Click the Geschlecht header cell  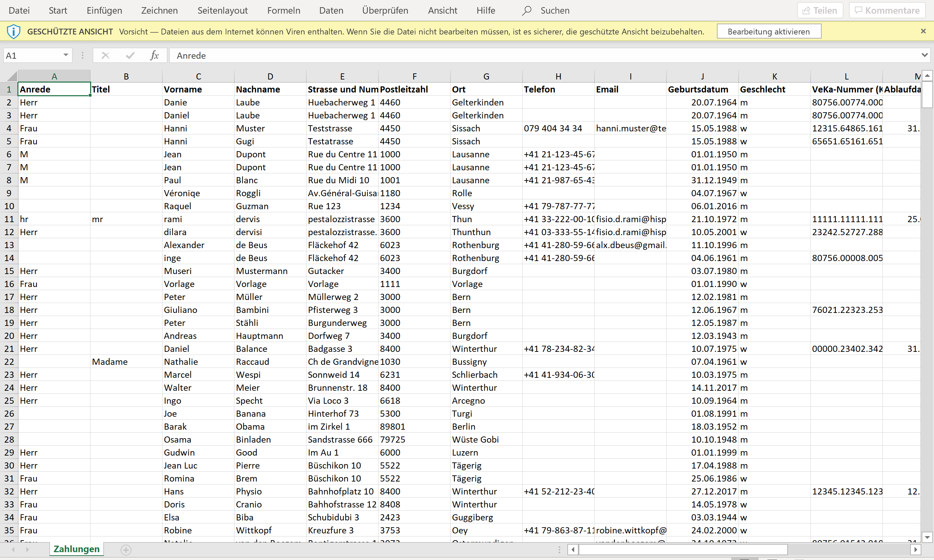coord(774,89)
